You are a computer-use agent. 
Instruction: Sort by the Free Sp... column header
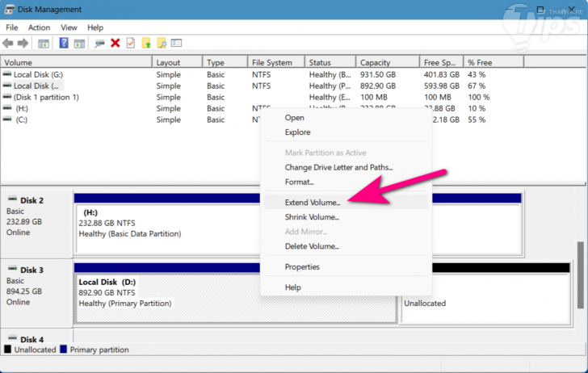[442, 62]
